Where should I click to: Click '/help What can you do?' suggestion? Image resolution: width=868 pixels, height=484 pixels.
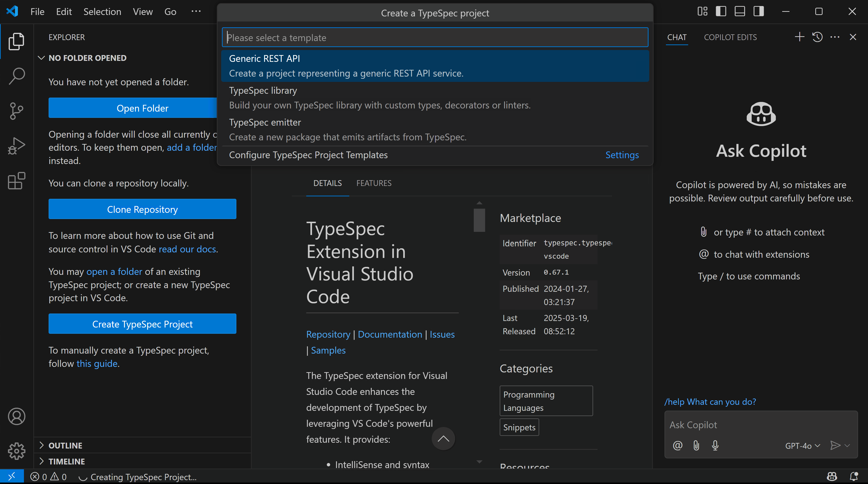pos(710,402)
